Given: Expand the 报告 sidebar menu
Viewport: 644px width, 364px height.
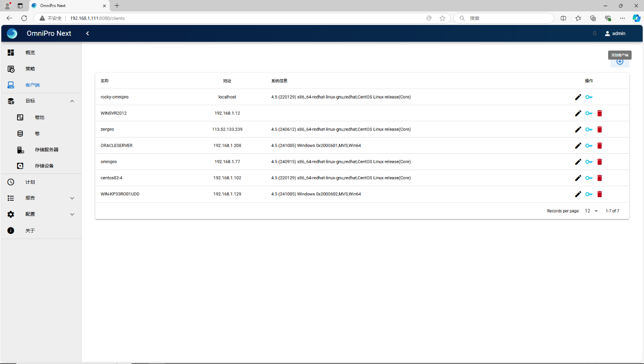Looking at the screenshot, I should (72, 198).
